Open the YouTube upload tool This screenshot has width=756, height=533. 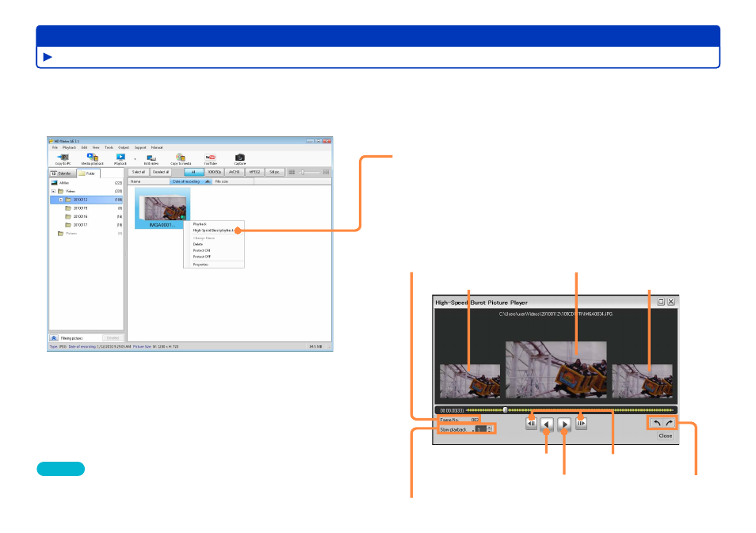coord(210,158)
